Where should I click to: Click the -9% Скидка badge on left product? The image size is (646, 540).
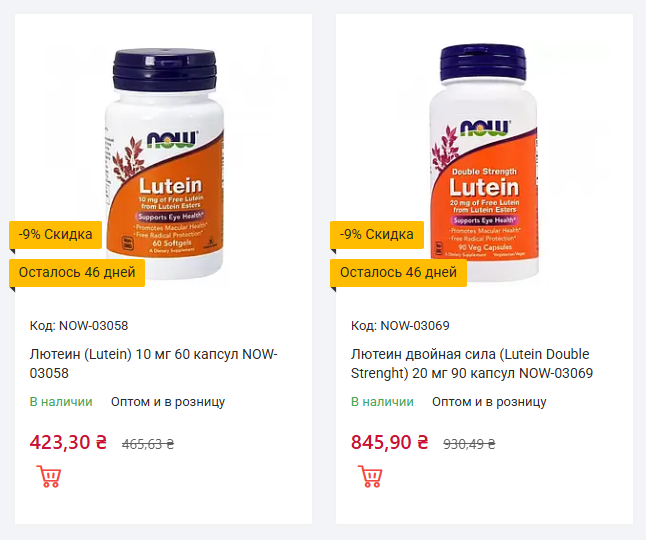pos(56,235)
